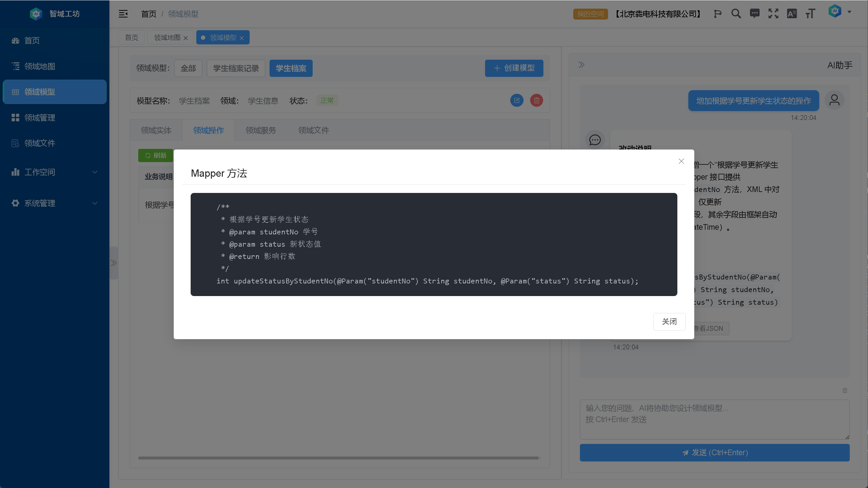Click the flag icon in top bar
The width and height of the screenshot is (868, 488).
click(x=717, y=14)
